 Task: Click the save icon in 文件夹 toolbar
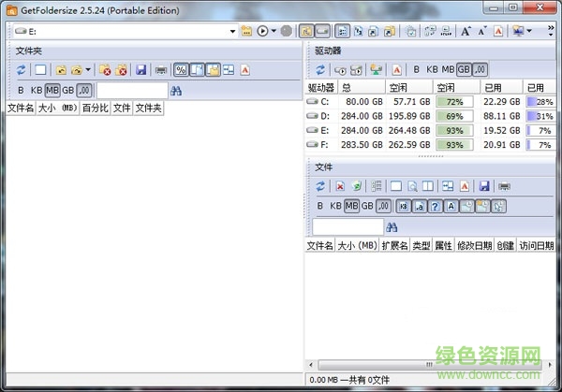(x=140, y=70)
